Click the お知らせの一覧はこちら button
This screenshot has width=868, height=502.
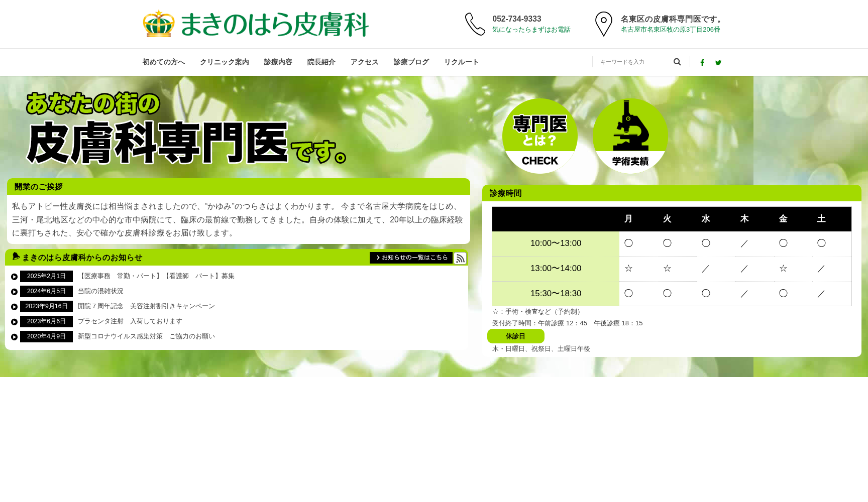[x=411, y=258]
